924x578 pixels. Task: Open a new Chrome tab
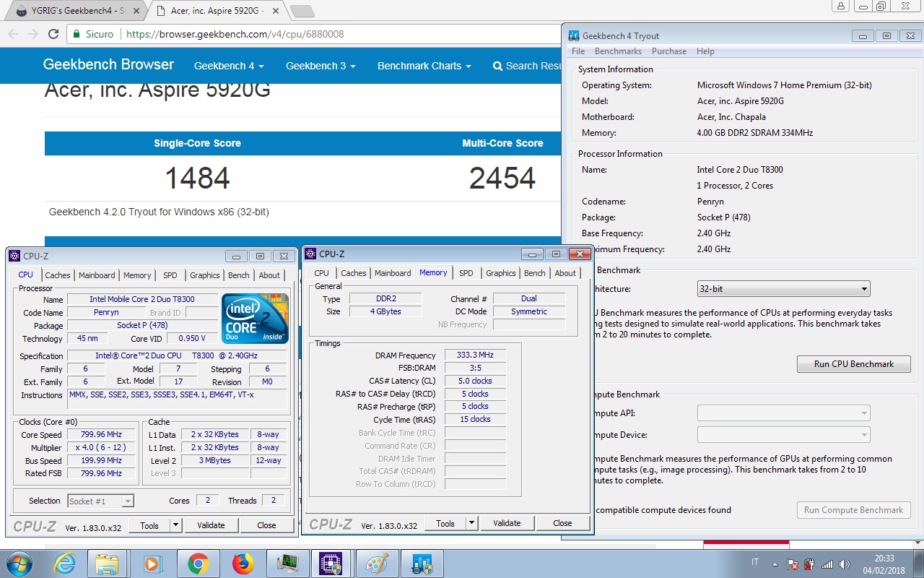click(302, 11)
